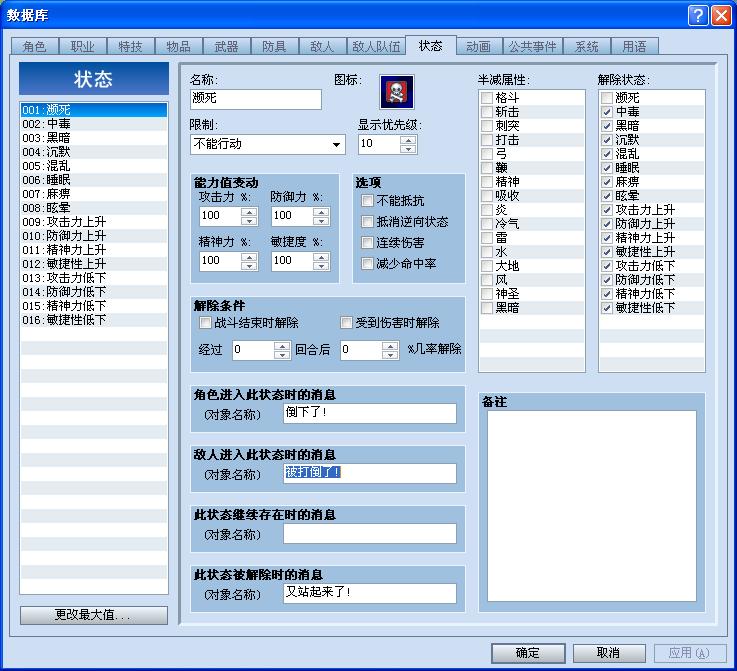The image size is (737, 671).
Task: Uncheck 中毒 in 解除状态 list
Action: (x=607, y=112)
